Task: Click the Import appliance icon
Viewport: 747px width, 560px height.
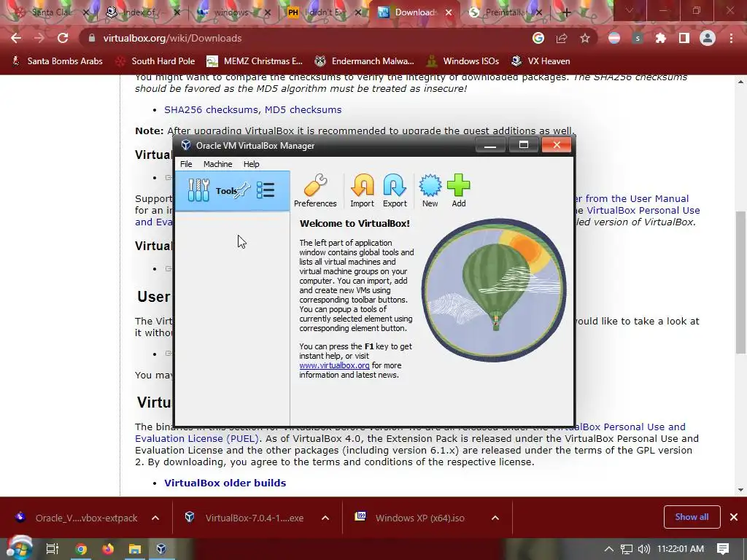Action: 362,190
